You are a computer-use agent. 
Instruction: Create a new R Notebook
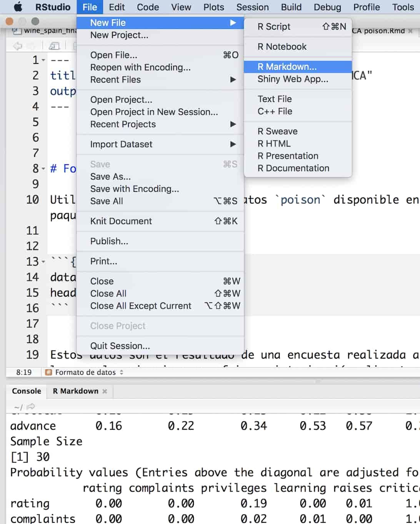(298, 47)
